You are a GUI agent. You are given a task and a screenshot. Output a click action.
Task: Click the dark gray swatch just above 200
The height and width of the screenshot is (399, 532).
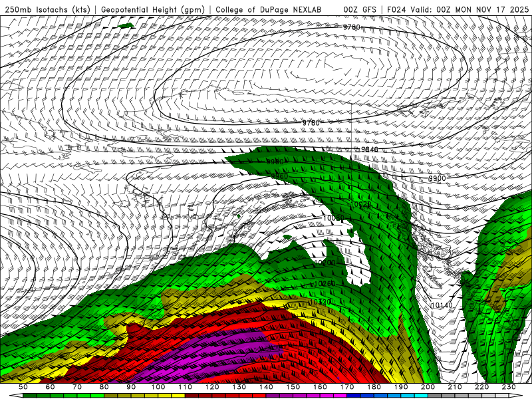435,396
